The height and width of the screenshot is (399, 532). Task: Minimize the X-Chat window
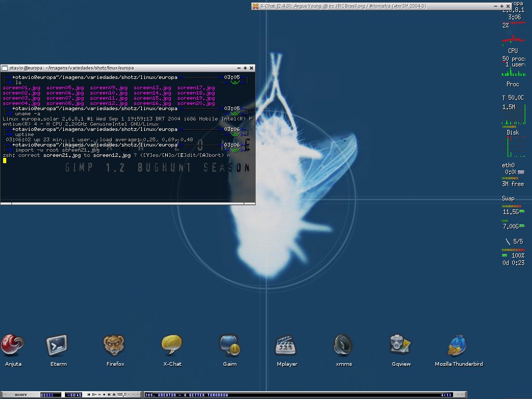coord(495,6)
